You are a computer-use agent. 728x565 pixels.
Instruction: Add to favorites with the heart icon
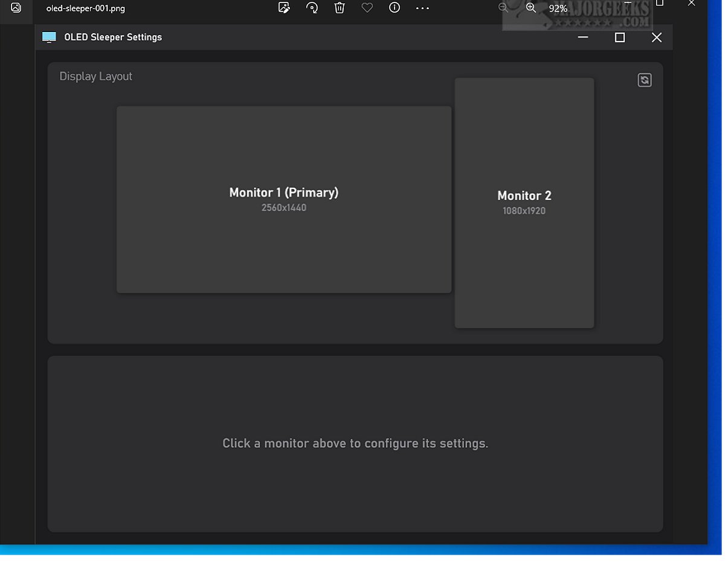coord(367,8)
